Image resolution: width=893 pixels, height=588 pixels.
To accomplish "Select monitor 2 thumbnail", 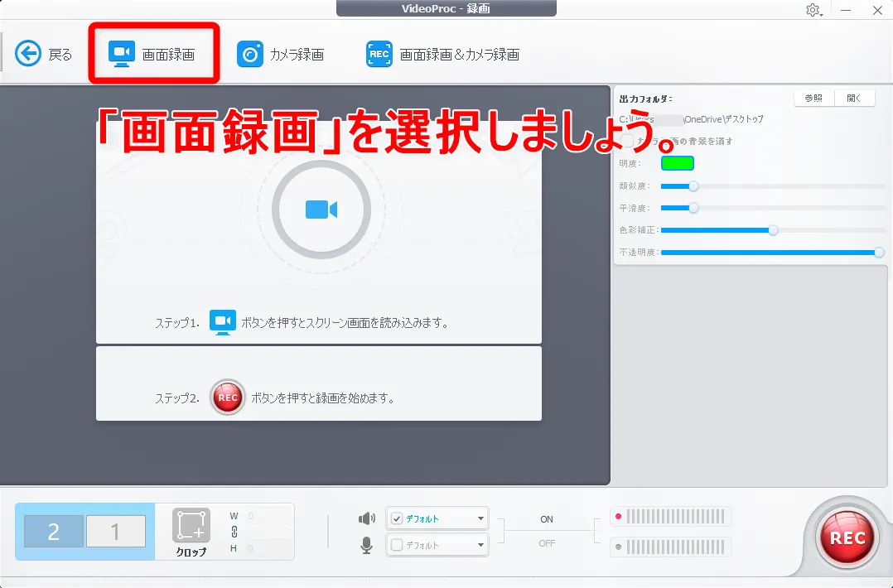I will 54,531.
